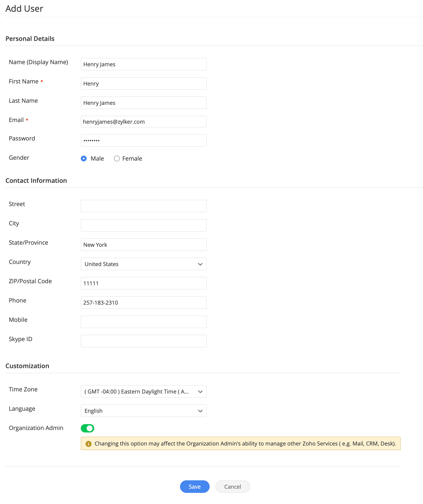Open the Country dropdown
Viewport: 423px width, 504px height.
143,264
